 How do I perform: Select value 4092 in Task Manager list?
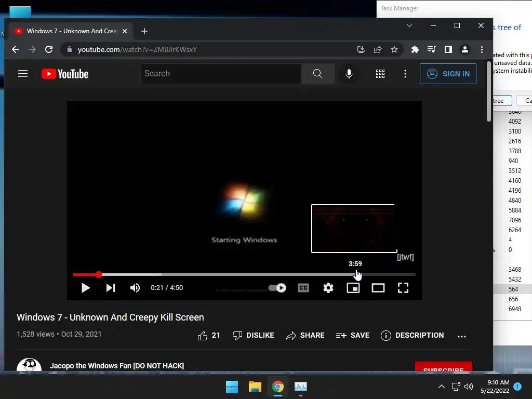(515, 122)
